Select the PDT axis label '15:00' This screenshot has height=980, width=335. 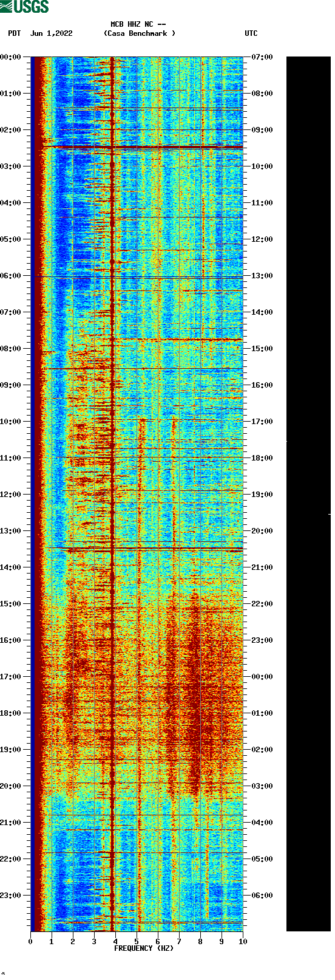(x=10, y=604)
